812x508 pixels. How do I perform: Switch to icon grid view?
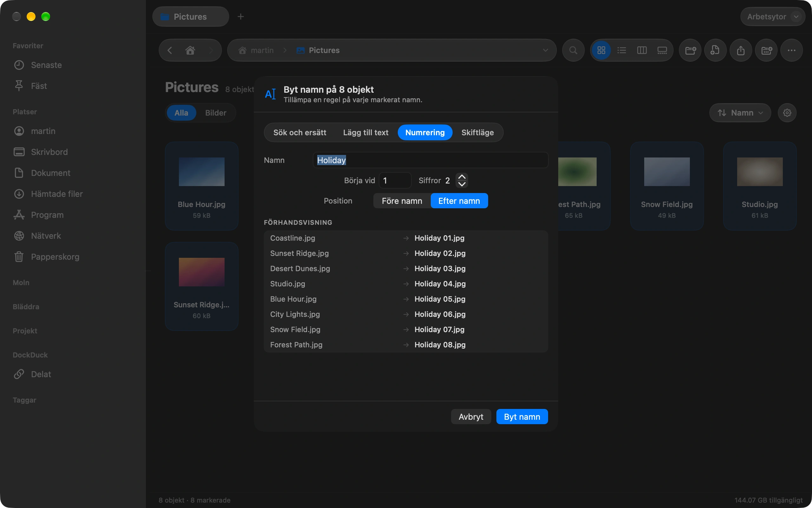click(601, 50)
